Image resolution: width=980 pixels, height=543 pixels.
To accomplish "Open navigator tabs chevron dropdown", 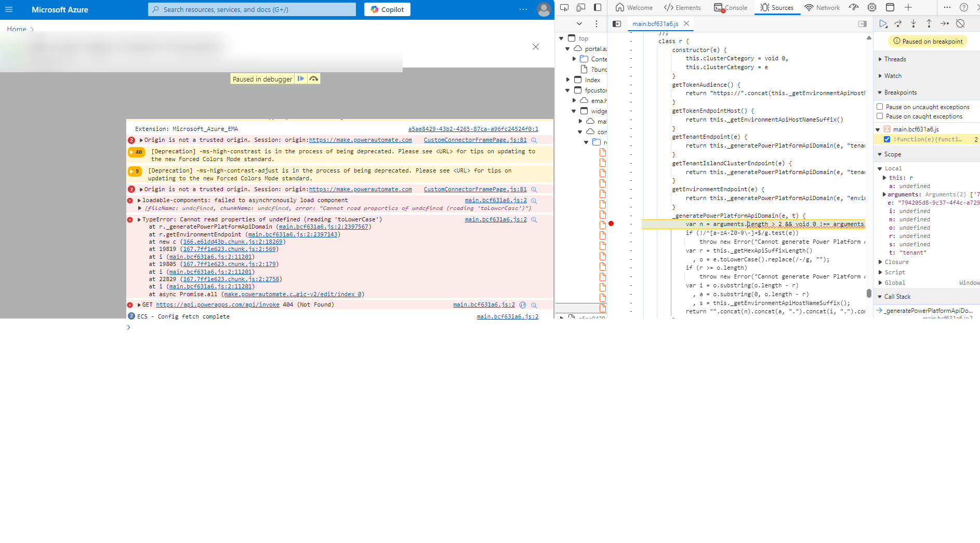I will [x=579, y=24].
